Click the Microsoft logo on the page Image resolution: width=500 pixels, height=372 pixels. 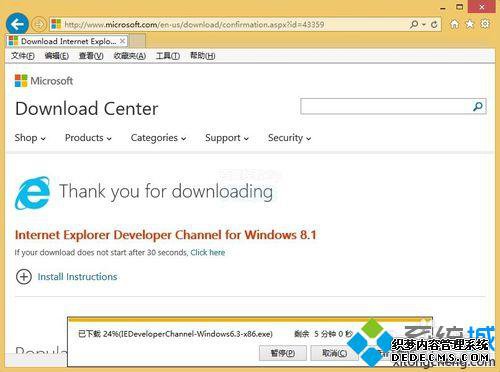pos(44,81)
